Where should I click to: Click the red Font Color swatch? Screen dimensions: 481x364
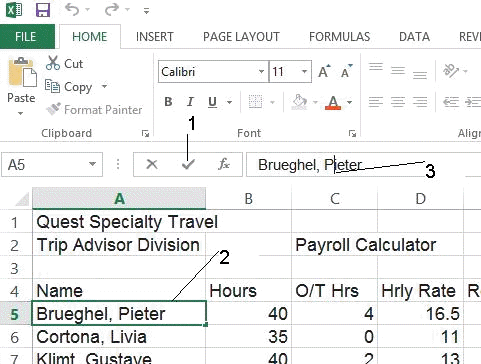pyautogui.click(x=333, y=102)
